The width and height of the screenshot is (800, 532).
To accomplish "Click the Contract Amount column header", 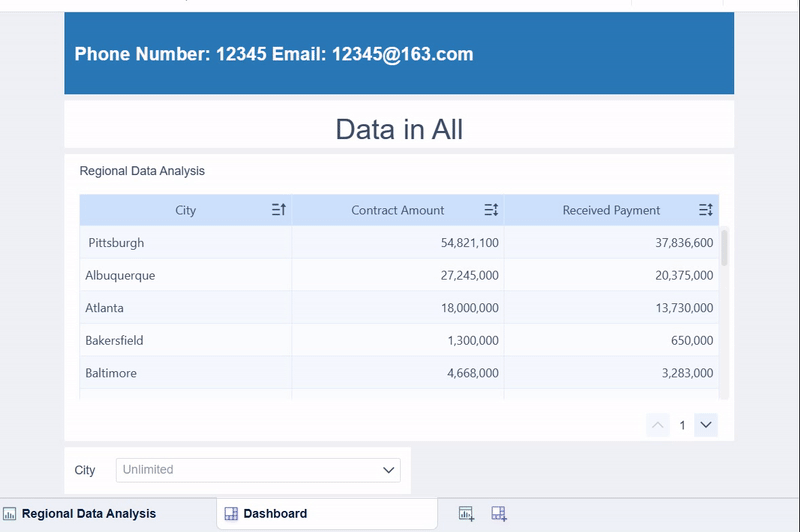I will (398, 210).
